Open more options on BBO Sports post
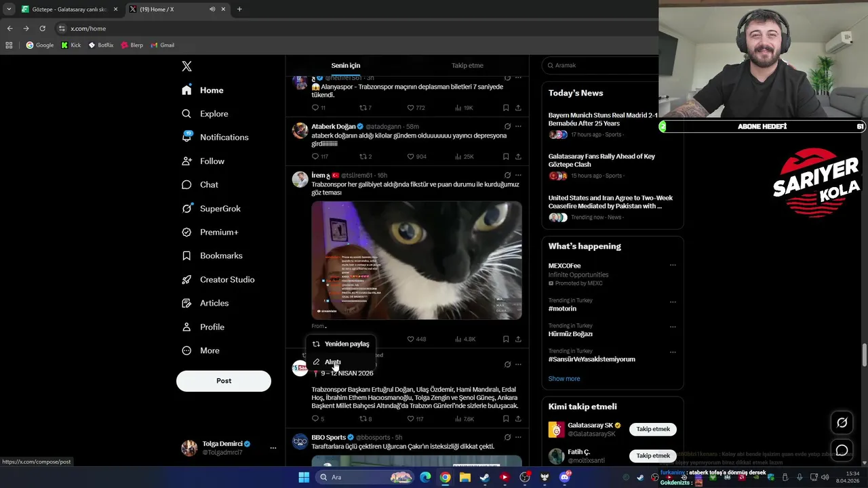The image size is (868, 488). click(x=518, y=437)
